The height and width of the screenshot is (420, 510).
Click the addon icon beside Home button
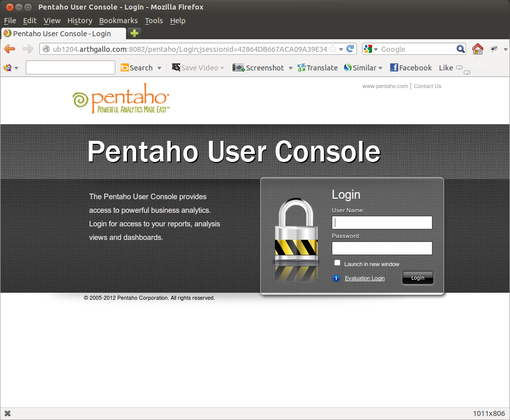coord(494,49)
